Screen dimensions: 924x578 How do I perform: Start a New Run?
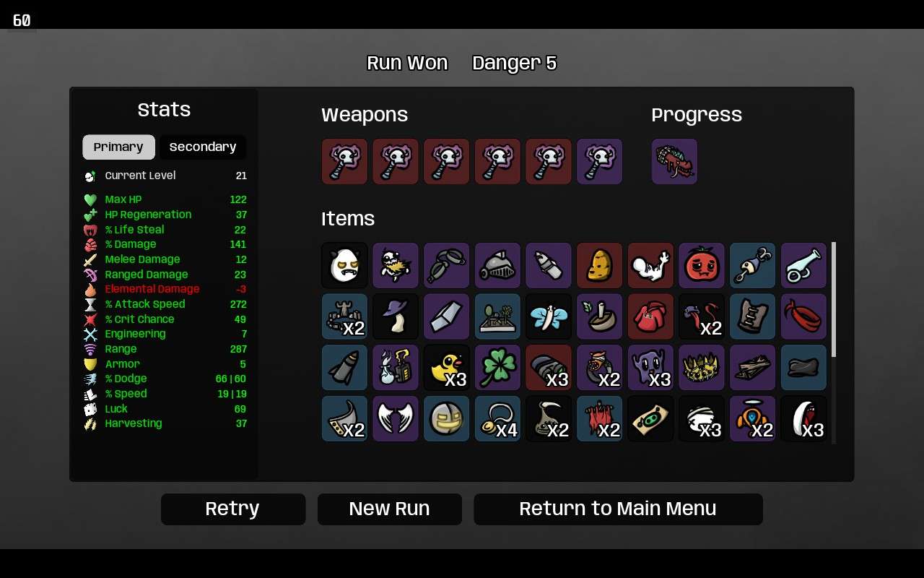pos(389,509)
